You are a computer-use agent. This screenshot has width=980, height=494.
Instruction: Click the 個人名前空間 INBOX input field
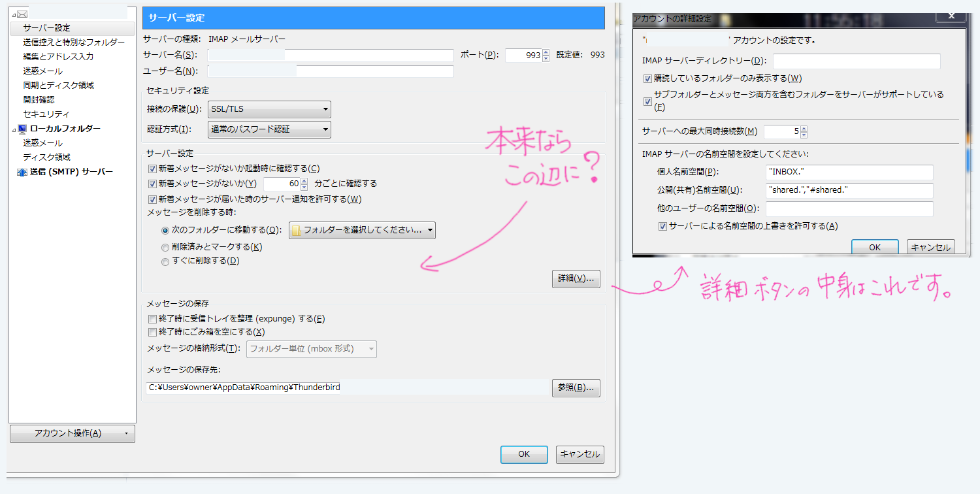849,172
